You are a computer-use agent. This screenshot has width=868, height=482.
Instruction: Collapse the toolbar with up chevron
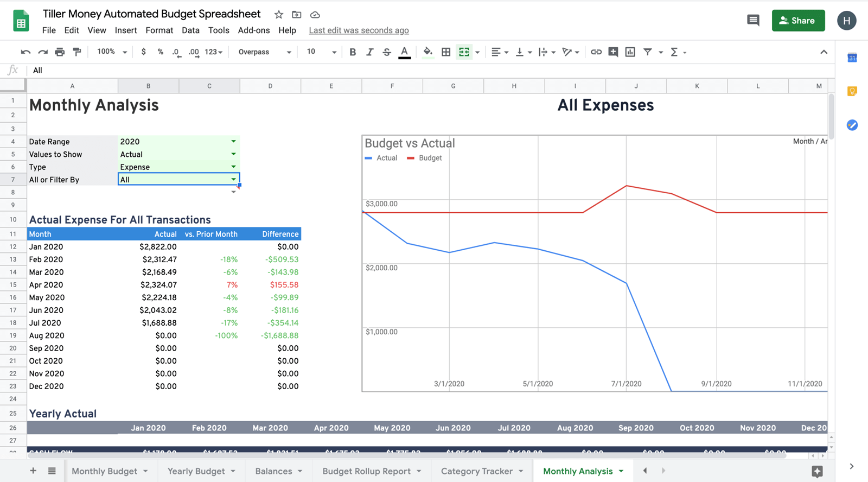(x=824, y=52)
